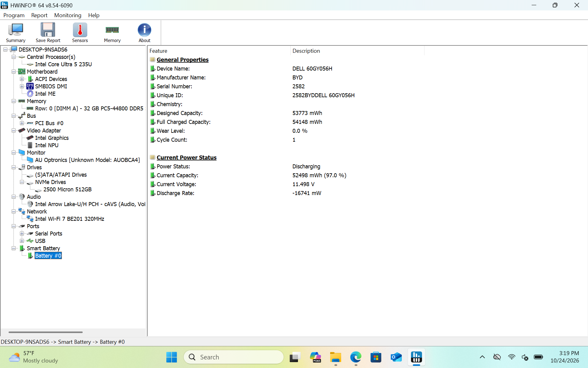
Task: Show hidden tray icons chevron
Action: click(x=482, y=357)
